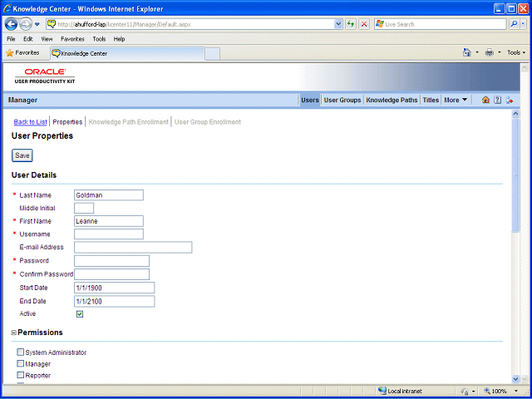The height and width of the screenshot is (399, 532).
Task: Open the Favorites menu
Action: [x=72, y=39]
